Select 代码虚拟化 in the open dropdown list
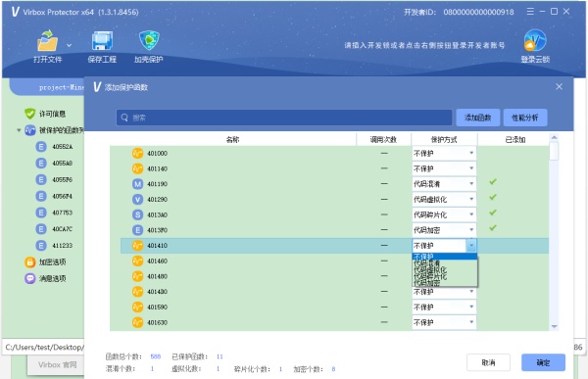The image size is (588, 379). pyautogui.click(x=445, y=270)
